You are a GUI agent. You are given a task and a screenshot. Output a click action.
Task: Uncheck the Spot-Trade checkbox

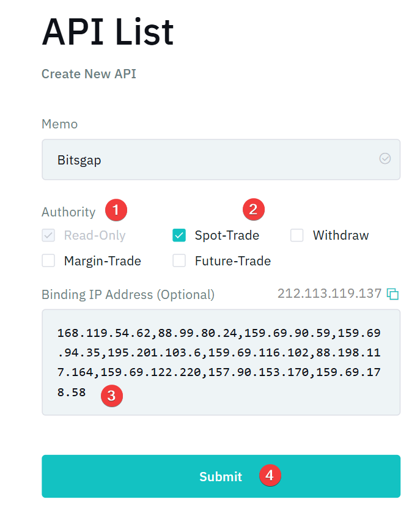pyautogui.click(x=179, y=235)
